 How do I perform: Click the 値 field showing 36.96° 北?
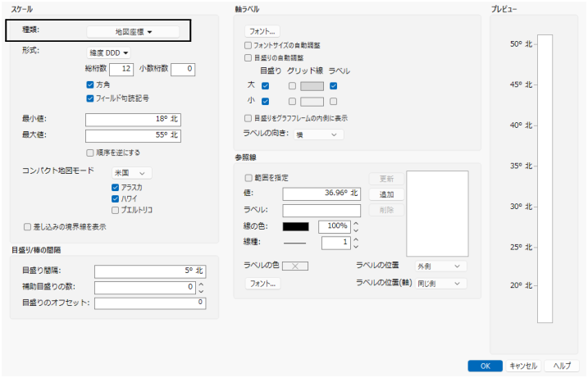click(321, 194)
